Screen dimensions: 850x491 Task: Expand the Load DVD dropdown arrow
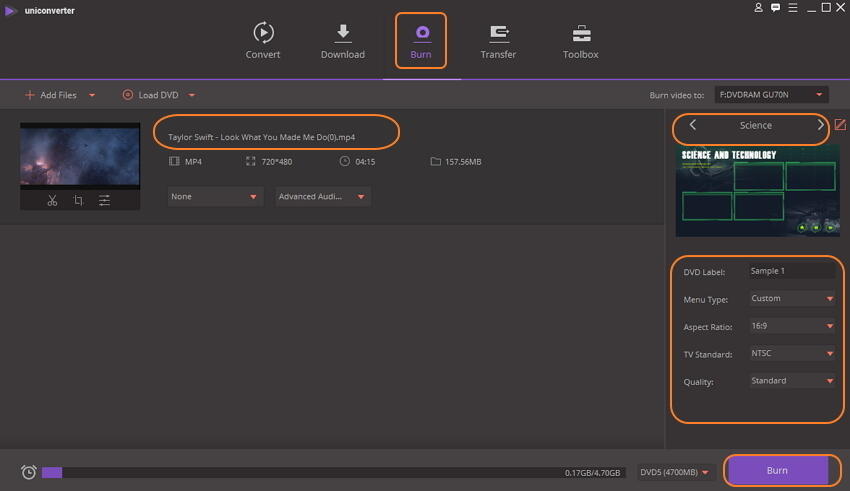[192, 95]
